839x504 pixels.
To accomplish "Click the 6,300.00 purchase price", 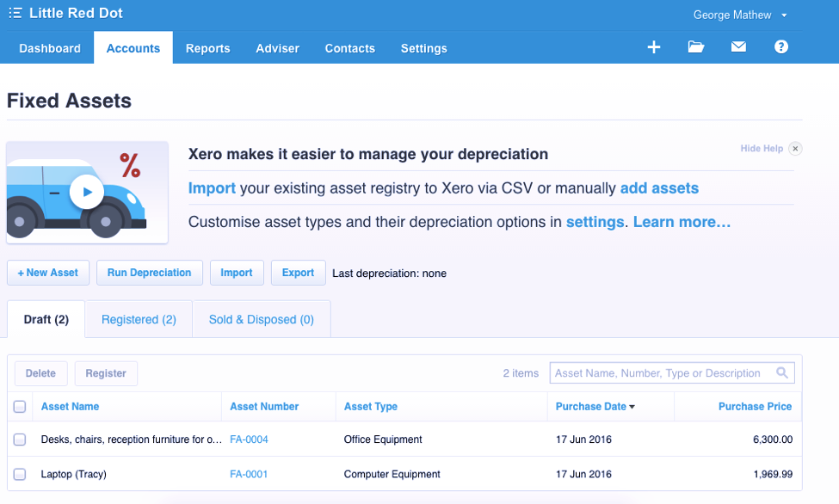I will [773, 439].
